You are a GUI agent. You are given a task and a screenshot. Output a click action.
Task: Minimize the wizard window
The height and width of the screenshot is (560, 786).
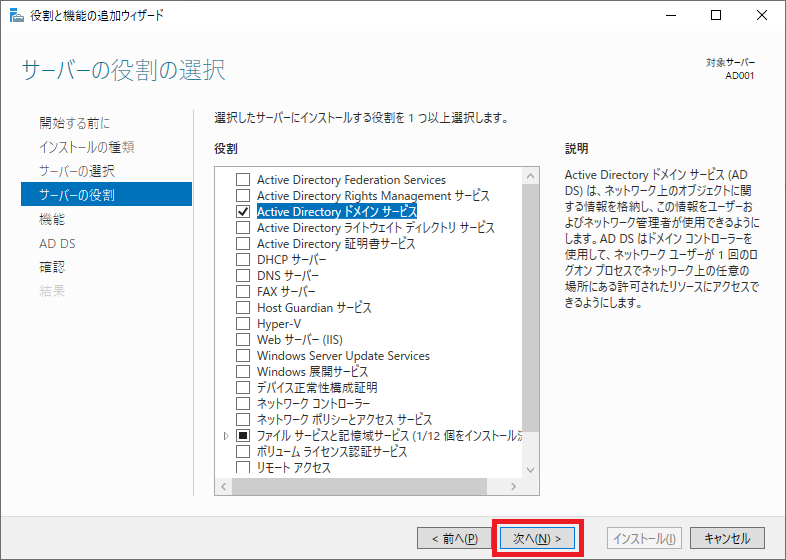[x=671, y=16]
